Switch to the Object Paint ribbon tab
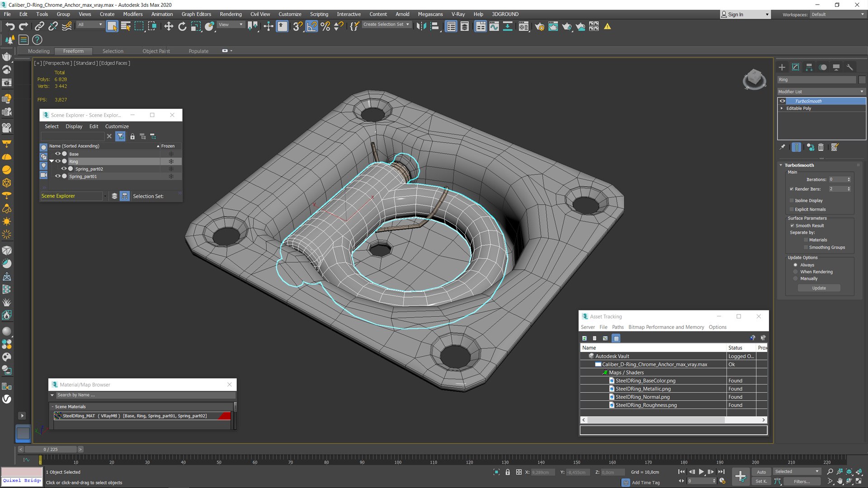Image resolution: width=868 pixels, height=488 pixels. tap(156, 51)
